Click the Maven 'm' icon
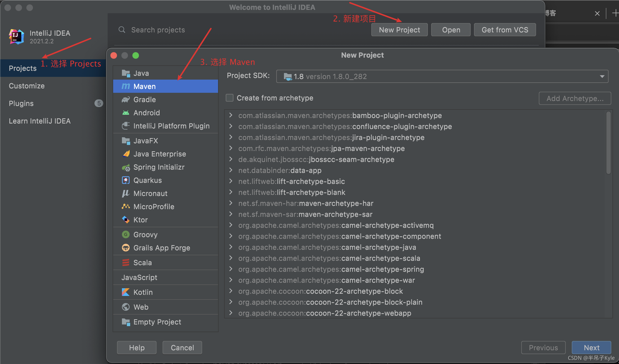The image size is (619, 364). [x=126, y=86]
